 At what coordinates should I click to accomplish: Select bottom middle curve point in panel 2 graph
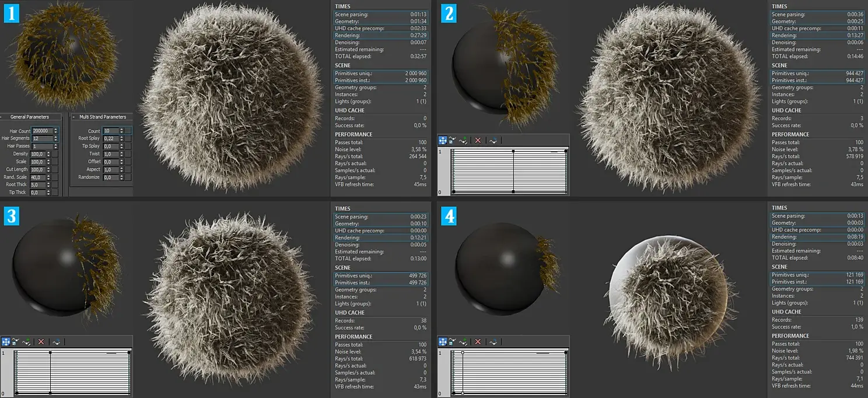point(513,191)
